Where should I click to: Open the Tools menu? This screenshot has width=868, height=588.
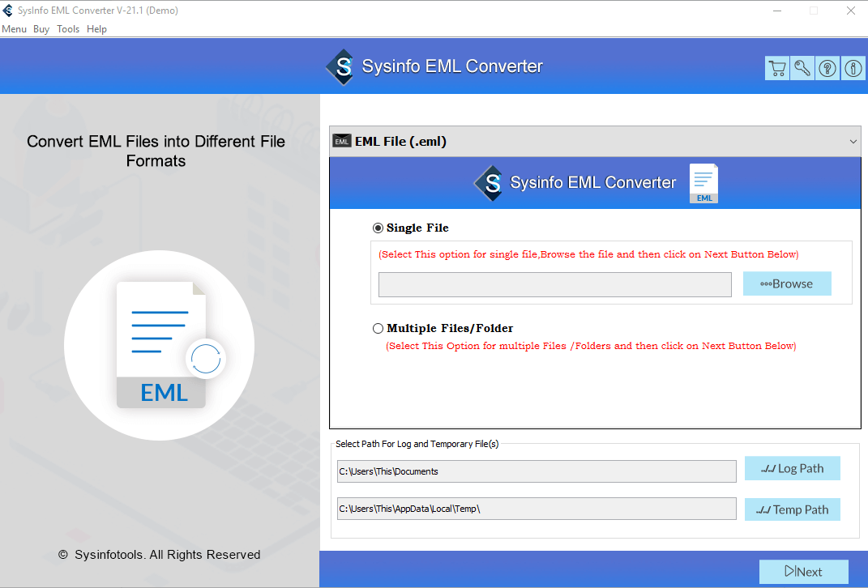[68, 28]
